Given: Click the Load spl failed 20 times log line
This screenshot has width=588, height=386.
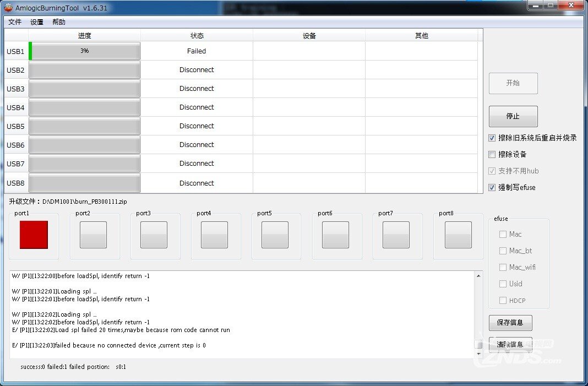Looking at the screenshot, I should (x=121, y=330).
